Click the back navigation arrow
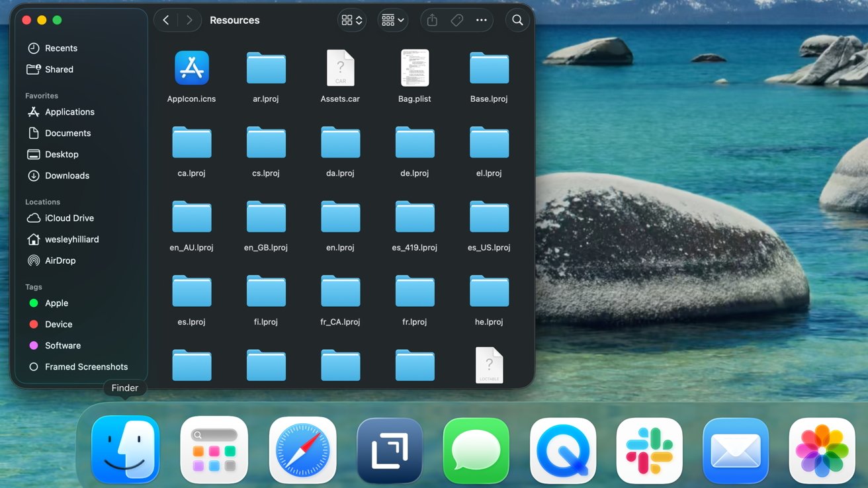Viewport: 868px width, 488px height. (x=166, y=20)
